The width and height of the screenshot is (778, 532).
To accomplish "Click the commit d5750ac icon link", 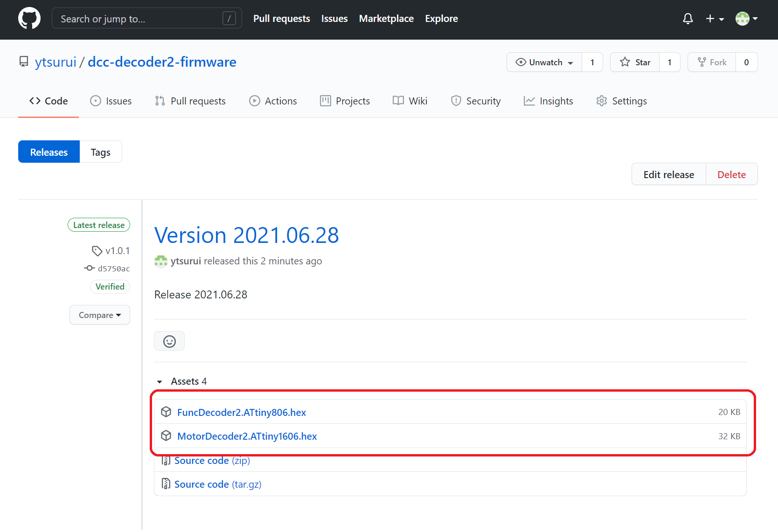I will point(90,268).
